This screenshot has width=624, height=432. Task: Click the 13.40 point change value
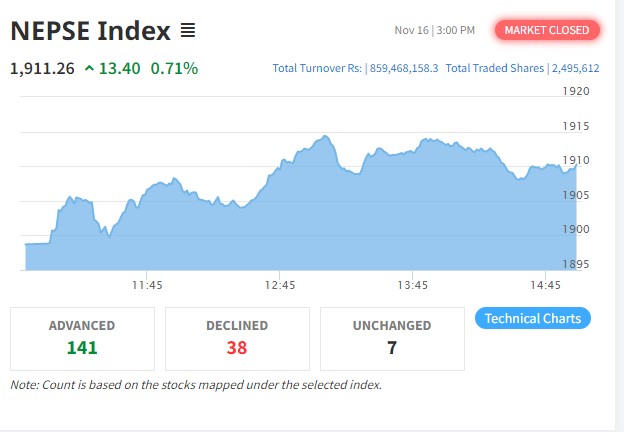click(x=121, y=68)
